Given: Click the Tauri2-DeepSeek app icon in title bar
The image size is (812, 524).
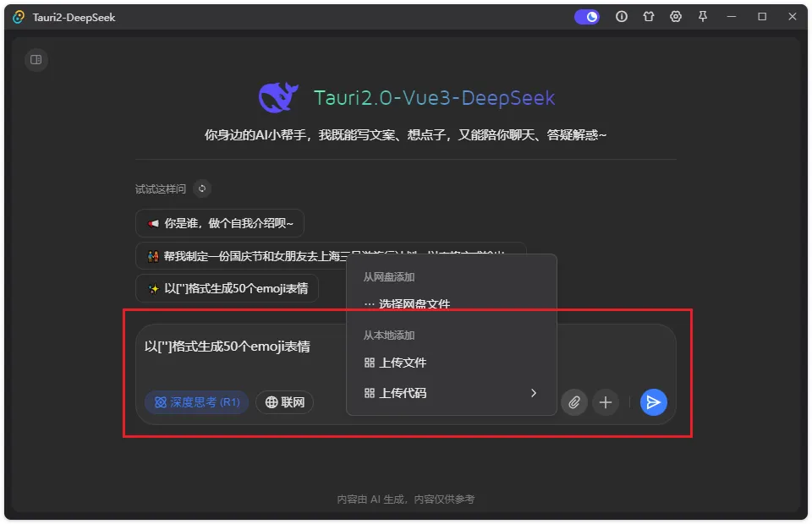Looking at the screenshot, I should (19, 17).
